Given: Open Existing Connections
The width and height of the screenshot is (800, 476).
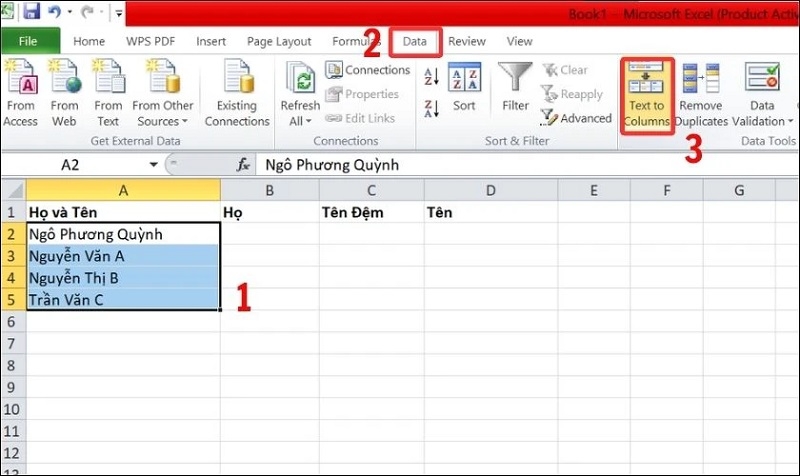Looking at the screenshot, I should [237, 95].
